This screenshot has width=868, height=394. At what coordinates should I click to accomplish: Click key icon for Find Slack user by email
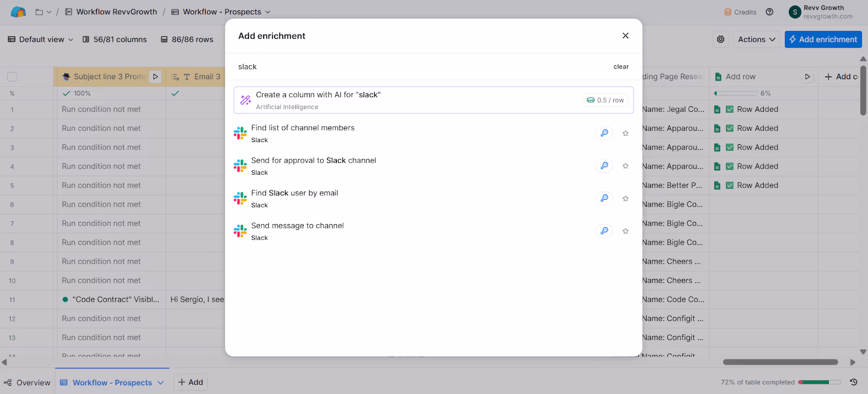click(604, 198)
